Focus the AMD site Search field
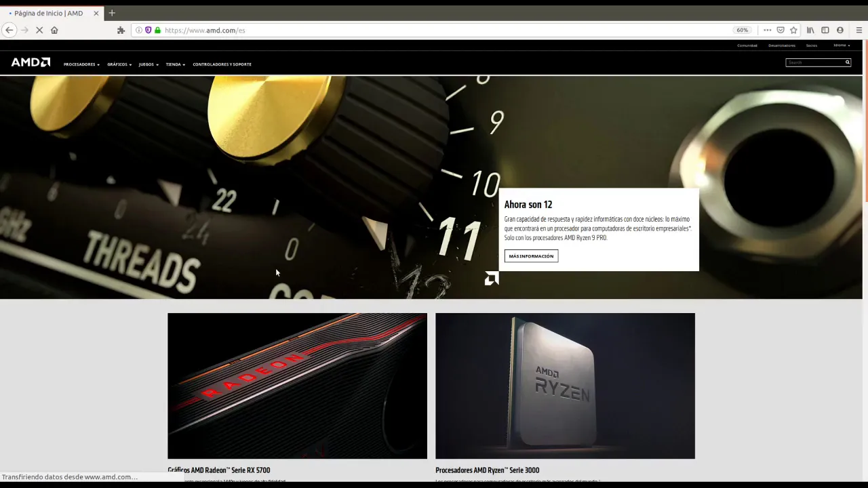The height and width of the screenshot is (488, 868). [814, 62]
